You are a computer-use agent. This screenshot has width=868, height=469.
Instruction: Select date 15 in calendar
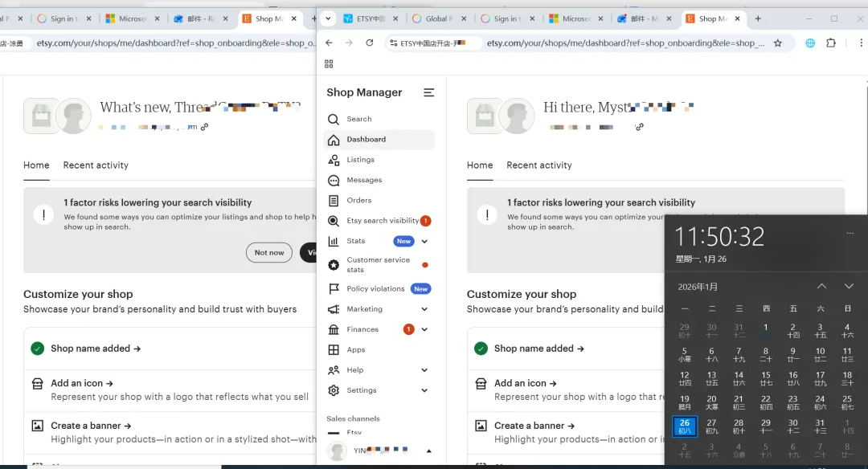pyautogui.click(x=766, y=378)
